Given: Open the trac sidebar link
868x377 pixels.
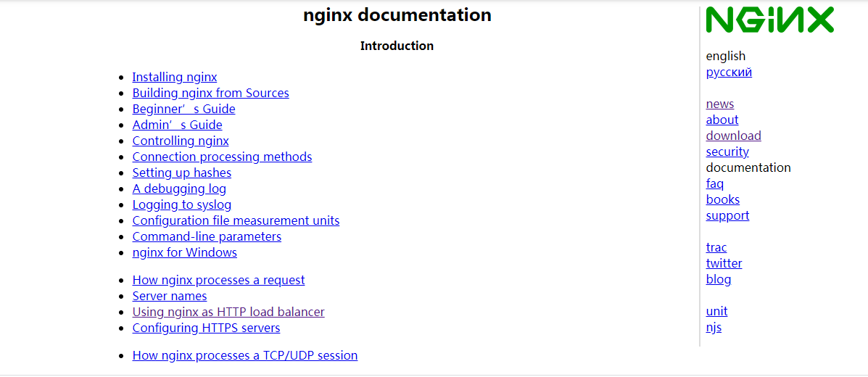Looking at the screenshot, I should pyautogui.click(x=716, y=247).
